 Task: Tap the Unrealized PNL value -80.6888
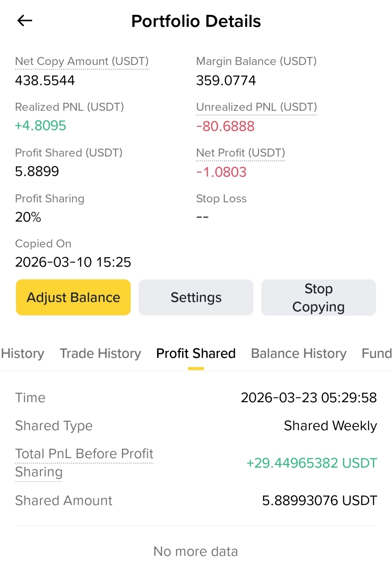(x=225, y=126)
